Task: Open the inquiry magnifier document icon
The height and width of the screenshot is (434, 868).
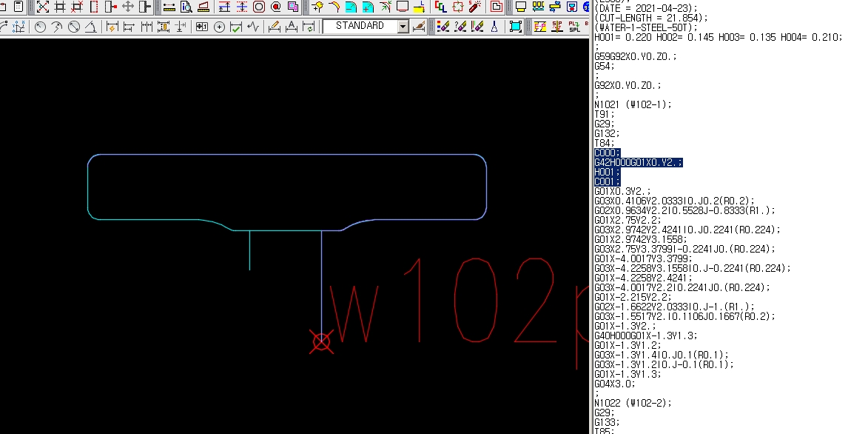Action: point(186,7)
